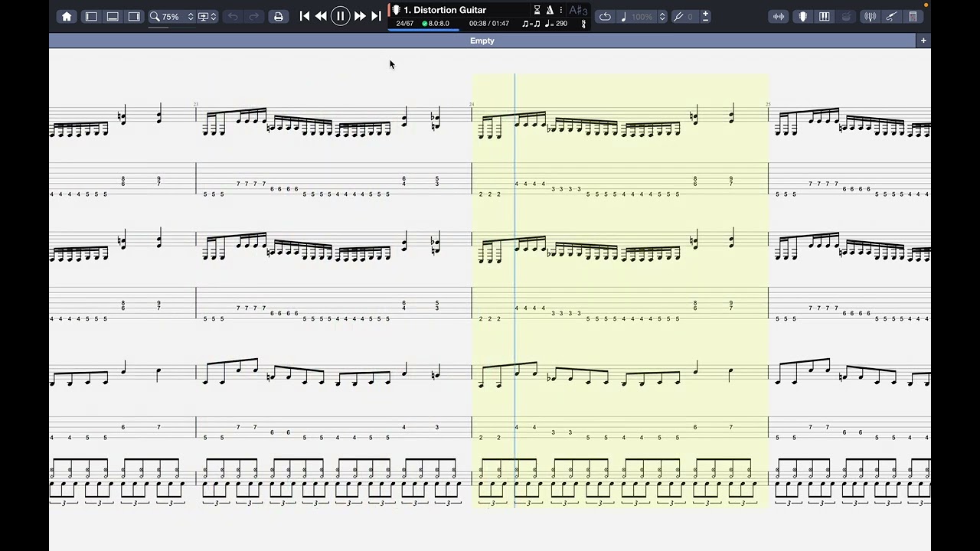Click the A#3 tuner note display
Image resolution: width=980 pixels, height=551 pixels.
(578, 10)
